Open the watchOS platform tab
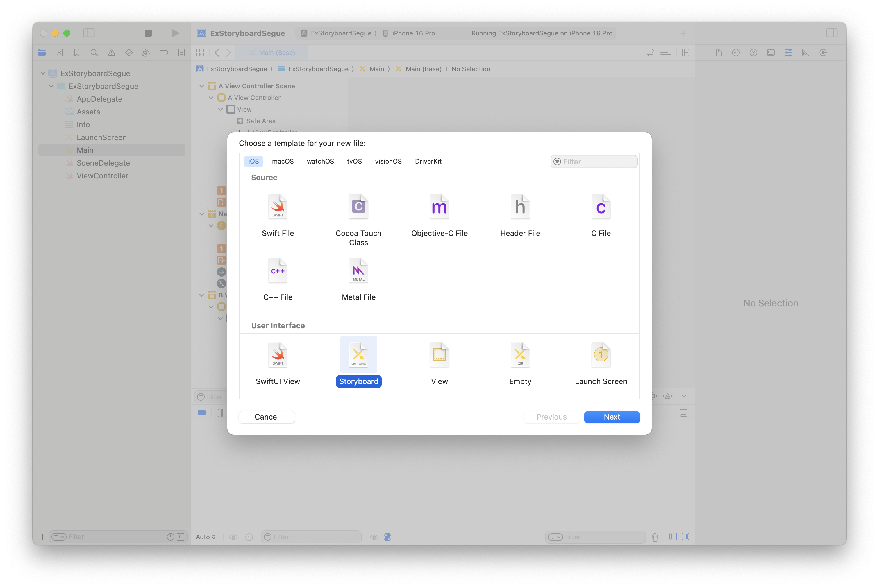879x588 pixels. [x=320, y=161]
